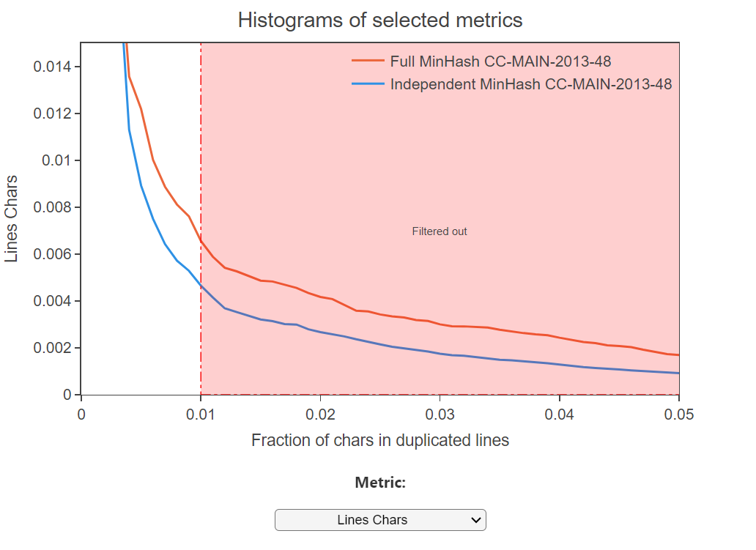Click the vertical "Lines Chars" y-axis title
Viewport: 756px width, 550px height.
point(12,219)
